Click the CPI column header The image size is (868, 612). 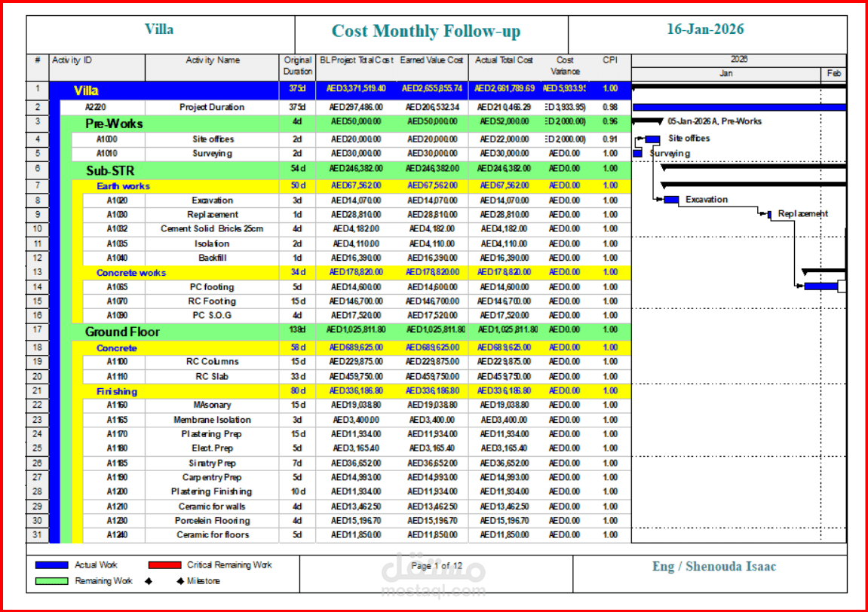pyautogui.click(x=609, y=59)
